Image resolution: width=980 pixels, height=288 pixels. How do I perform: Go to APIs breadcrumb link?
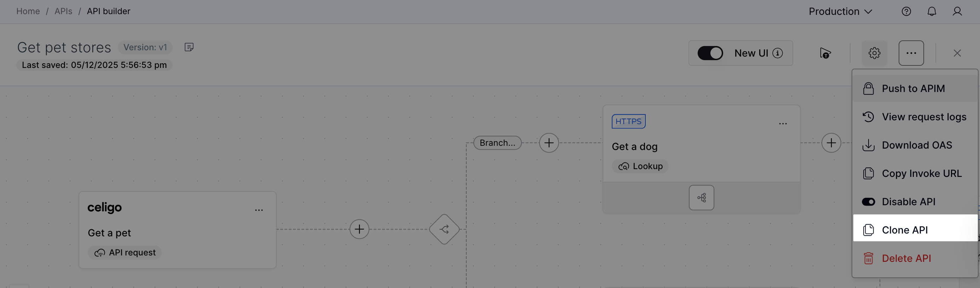63,11
